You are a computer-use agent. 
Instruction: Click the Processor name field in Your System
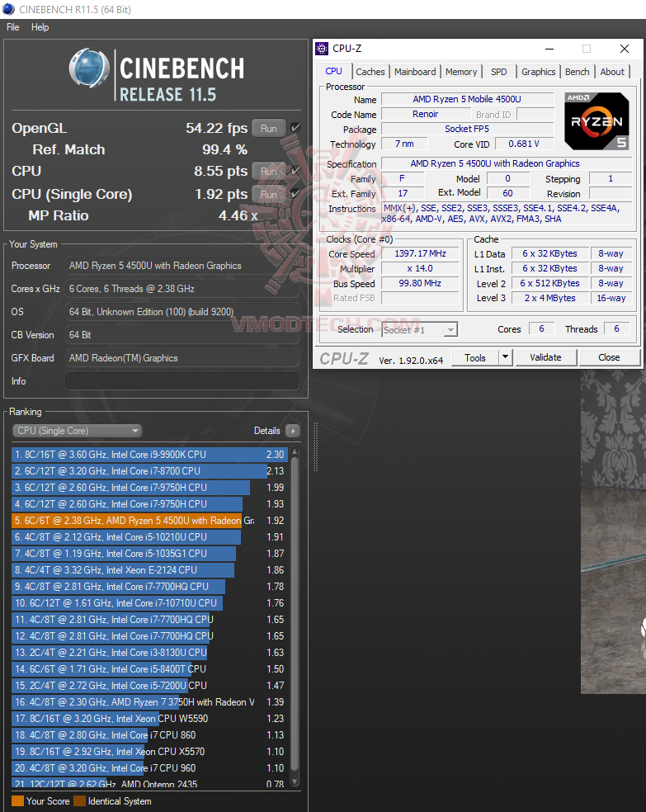click(x=182, y=266)
